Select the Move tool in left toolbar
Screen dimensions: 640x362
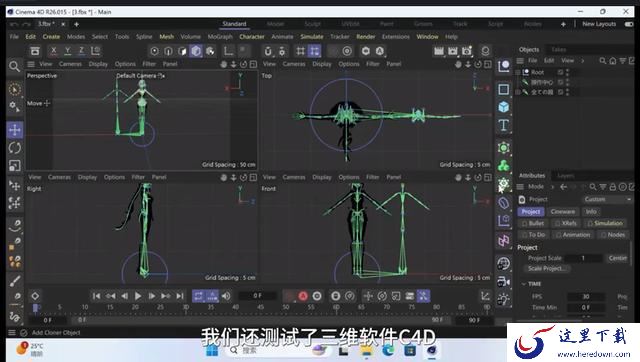tap(15, 130)
